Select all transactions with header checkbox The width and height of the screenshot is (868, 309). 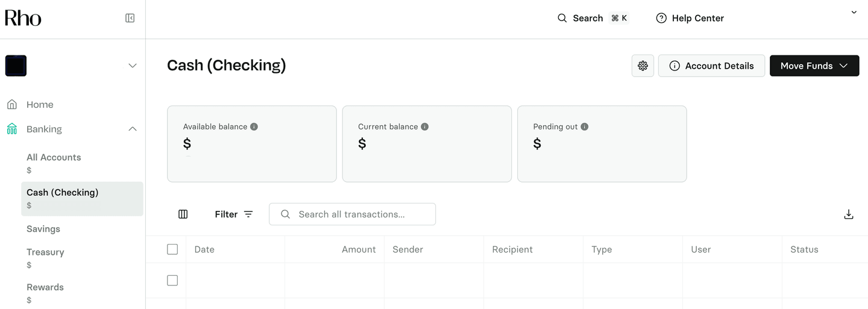click(172, 249)
